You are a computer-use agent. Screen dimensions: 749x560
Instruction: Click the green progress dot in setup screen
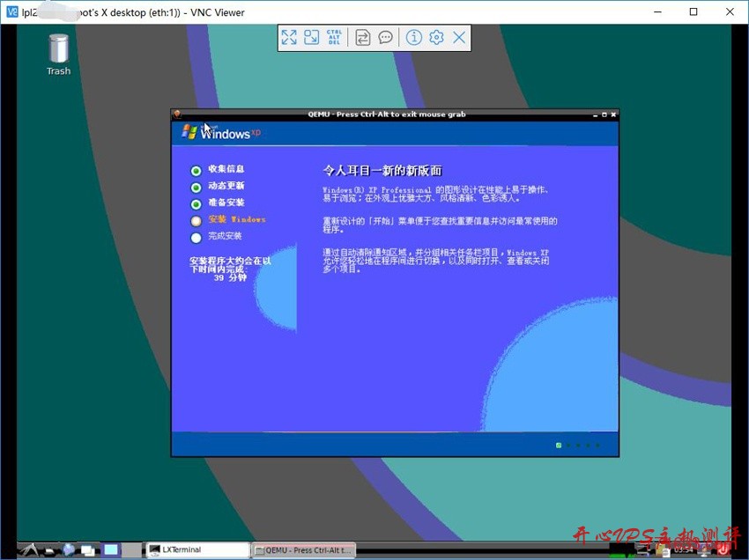click(558, 445)
